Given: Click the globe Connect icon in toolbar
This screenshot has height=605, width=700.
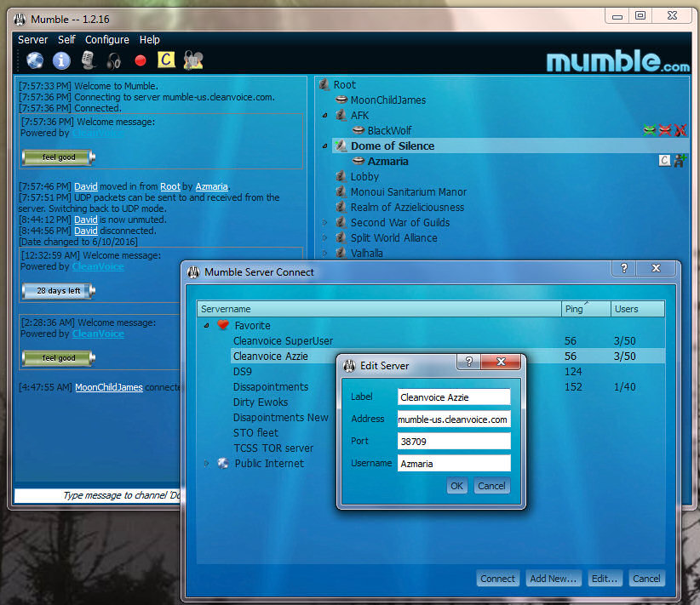Looking at the screenshot, I should pyautogui.click(x=34, y=60).
